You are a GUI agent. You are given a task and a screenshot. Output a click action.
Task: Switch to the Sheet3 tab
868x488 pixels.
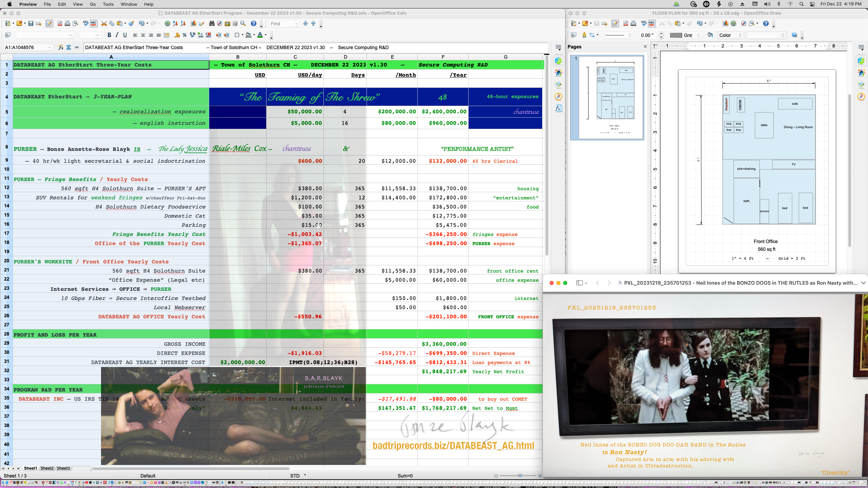(63, 468)
